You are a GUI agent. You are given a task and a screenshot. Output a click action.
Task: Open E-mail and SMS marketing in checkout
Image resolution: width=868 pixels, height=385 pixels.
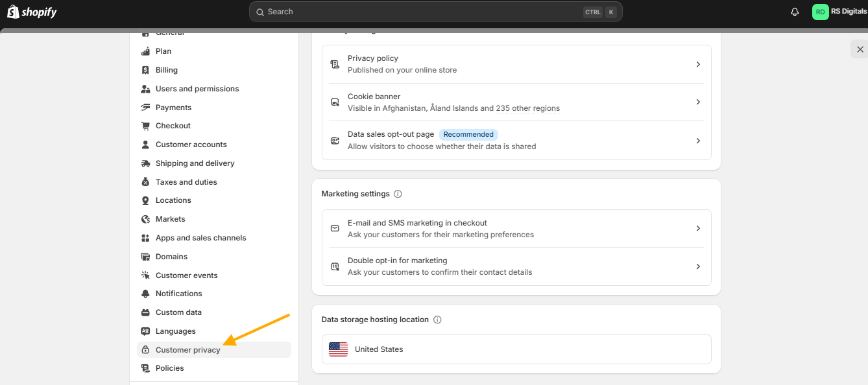tap(516, 228)
